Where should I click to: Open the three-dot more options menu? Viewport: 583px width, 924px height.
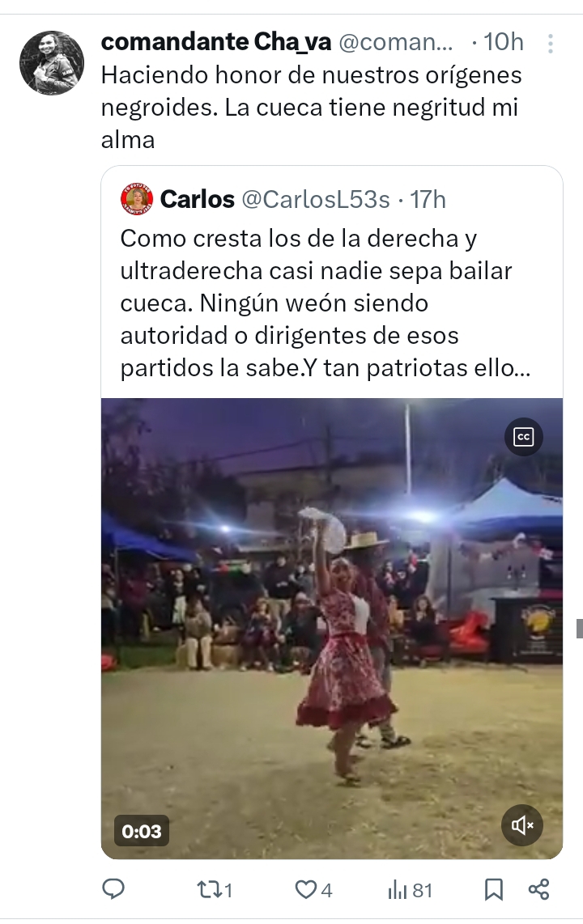pyautogui.click(x=550, y=44)
